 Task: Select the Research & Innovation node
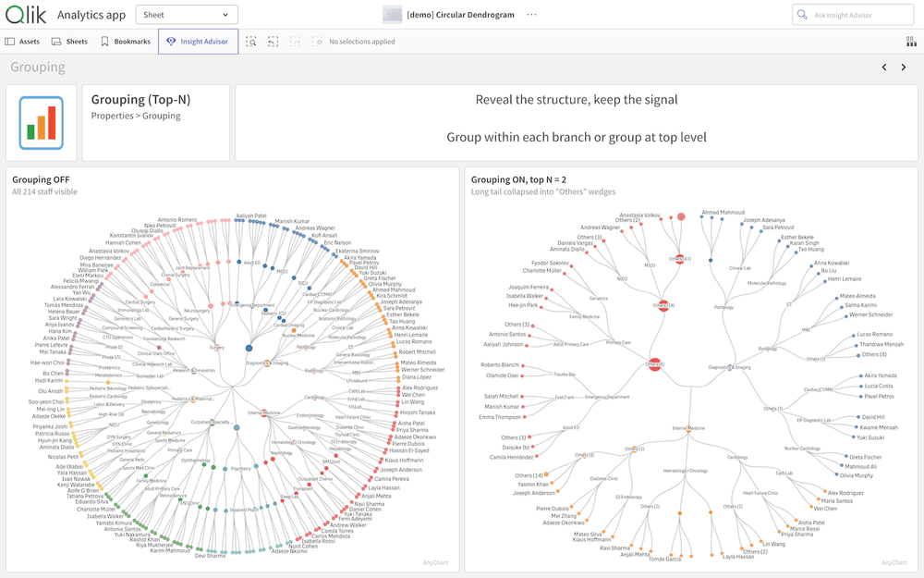[x=194, y=371]
